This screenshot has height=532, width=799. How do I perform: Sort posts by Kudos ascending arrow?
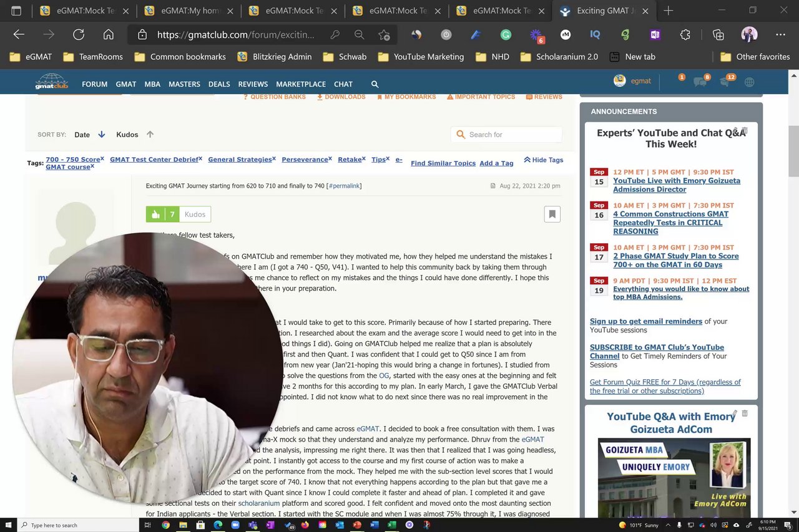(150, 134)
